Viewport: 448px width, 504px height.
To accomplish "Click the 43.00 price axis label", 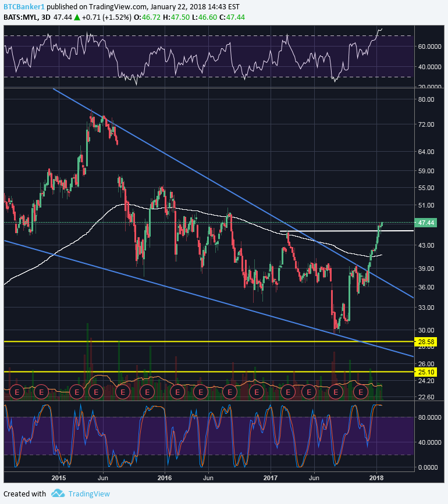I will 426,245.
